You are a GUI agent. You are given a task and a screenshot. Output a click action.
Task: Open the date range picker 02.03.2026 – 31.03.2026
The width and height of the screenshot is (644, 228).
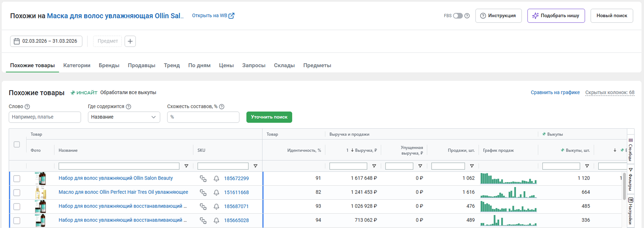pos(46,41)
